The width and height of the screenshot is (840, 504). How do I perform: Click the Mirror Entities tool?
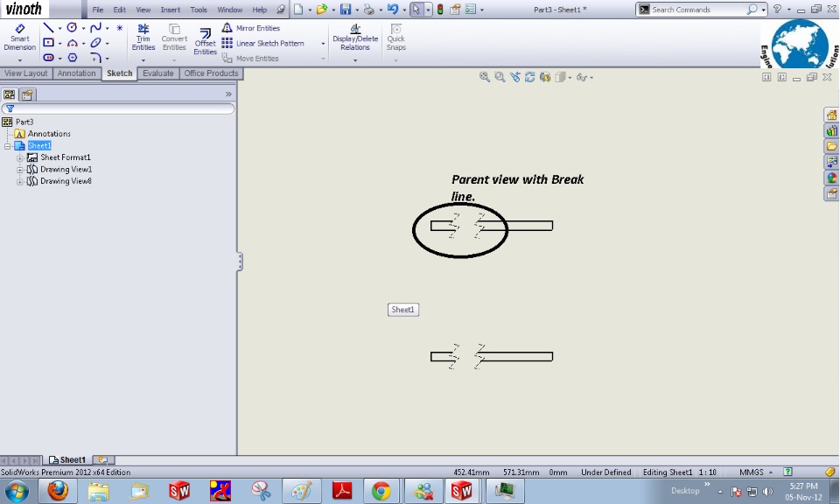tap(251, 28)
